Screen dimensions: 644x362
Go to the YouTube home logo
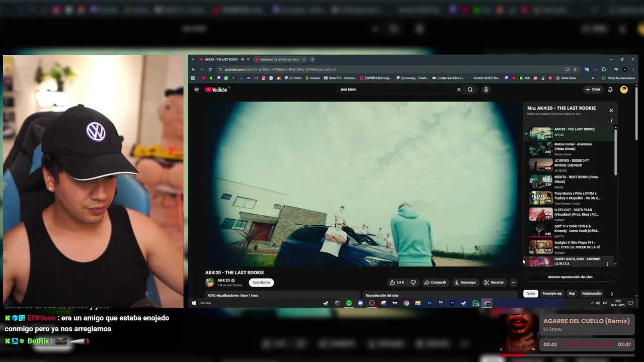coord(216,89)
